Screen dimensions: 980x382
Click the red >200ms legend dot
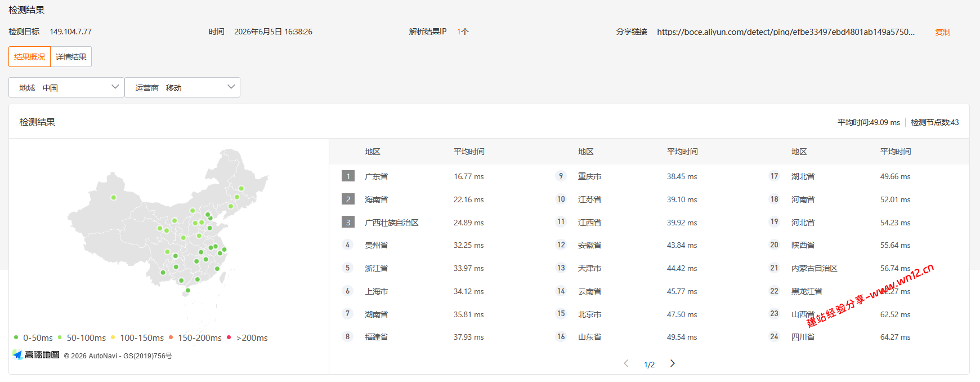[229, 337]
